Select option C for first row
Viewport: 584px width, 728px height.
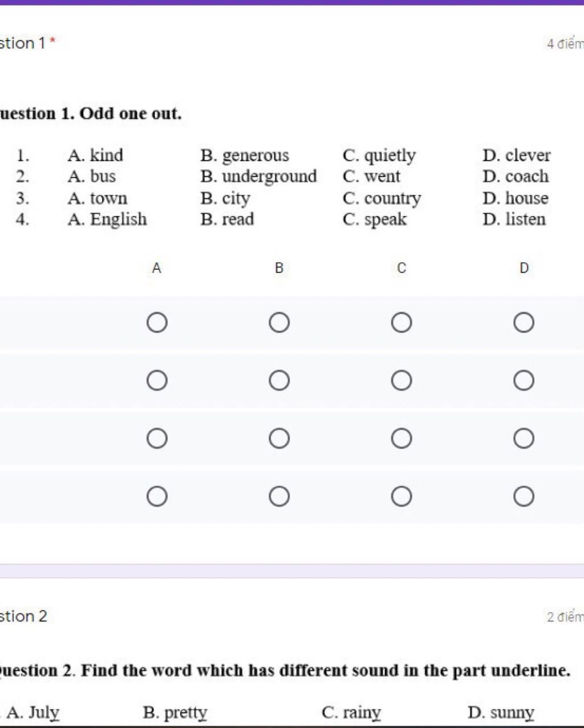(401, 323)
